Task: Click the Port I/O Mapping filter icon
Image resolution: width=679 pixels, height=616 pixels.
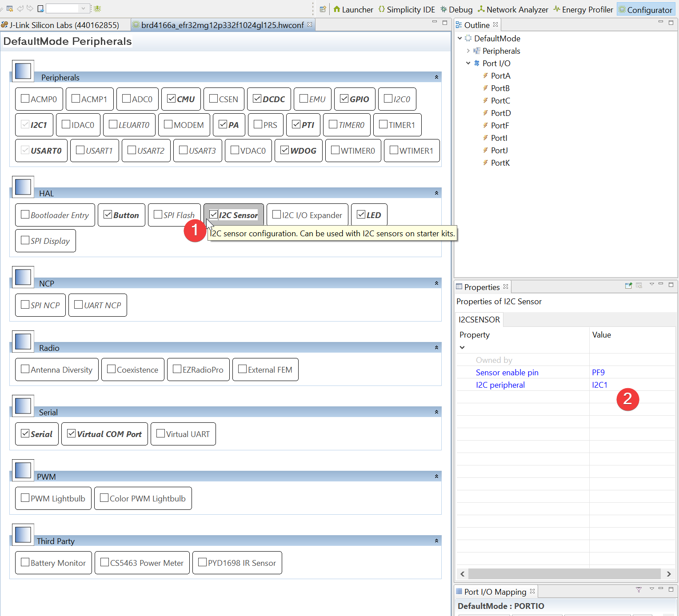Action: (x=639, y=590)
